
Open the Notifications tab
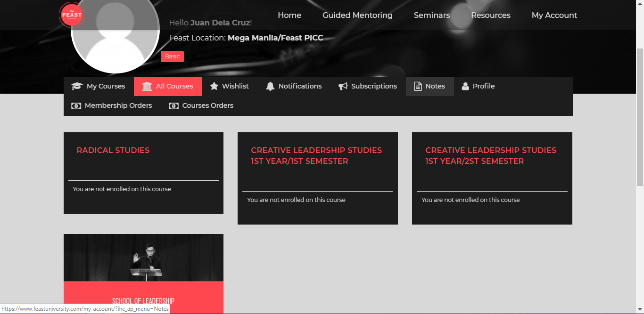294,86
